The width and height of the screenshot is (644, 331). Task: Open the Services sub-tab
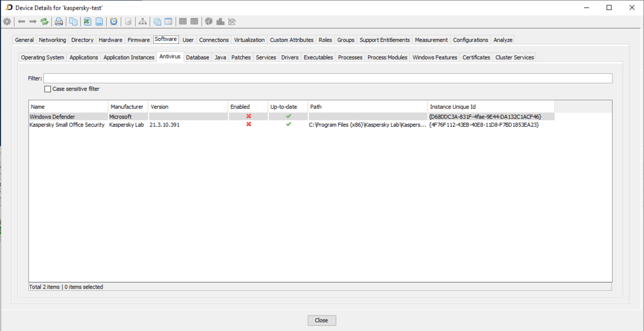click(265, 58)
